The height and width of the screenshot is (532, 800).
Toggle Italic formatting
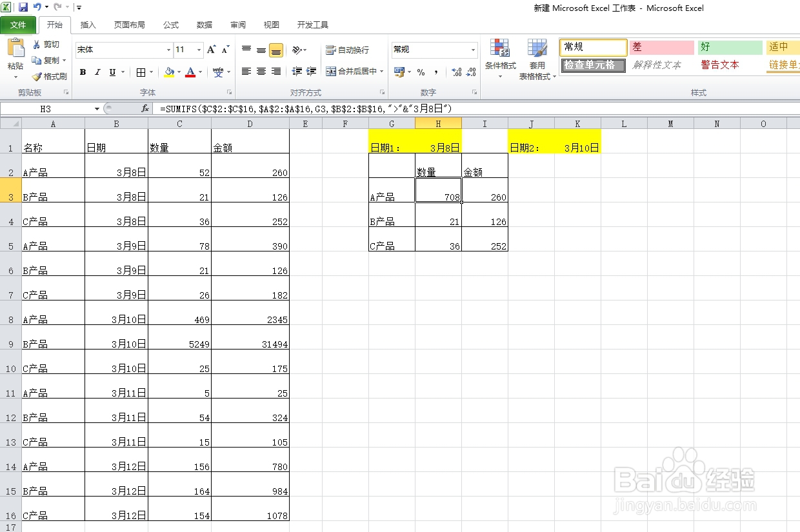point(98,72)
